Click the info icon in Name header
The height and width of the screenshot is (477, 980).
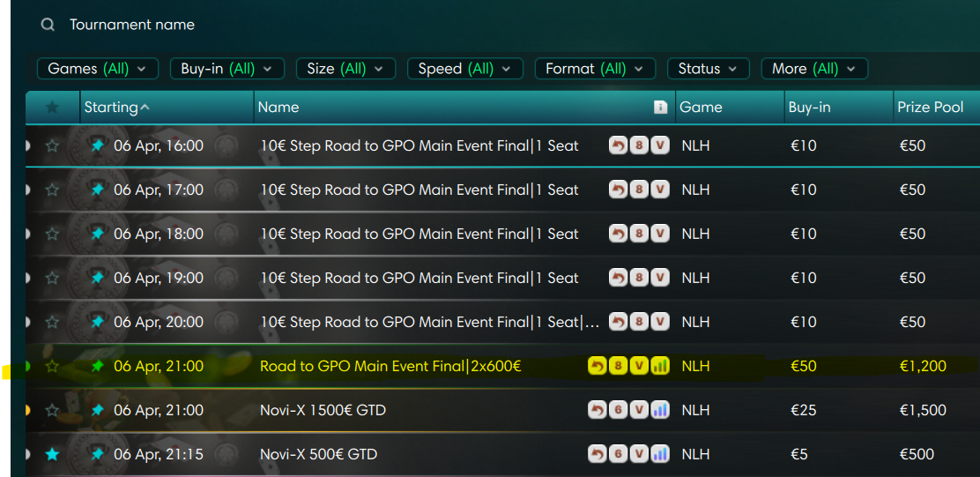coord(660,108)
